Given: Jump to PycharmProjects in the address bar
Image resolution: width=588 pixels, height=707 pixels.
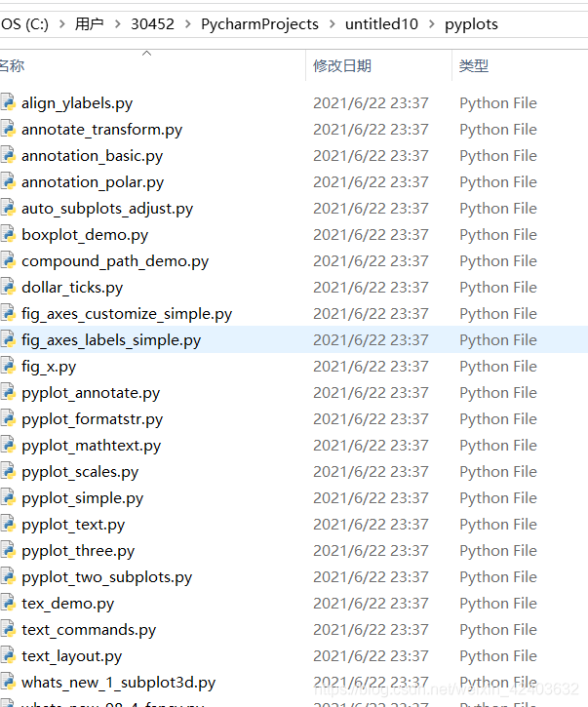Looking at the screenshot, I should tap(259, 24).
